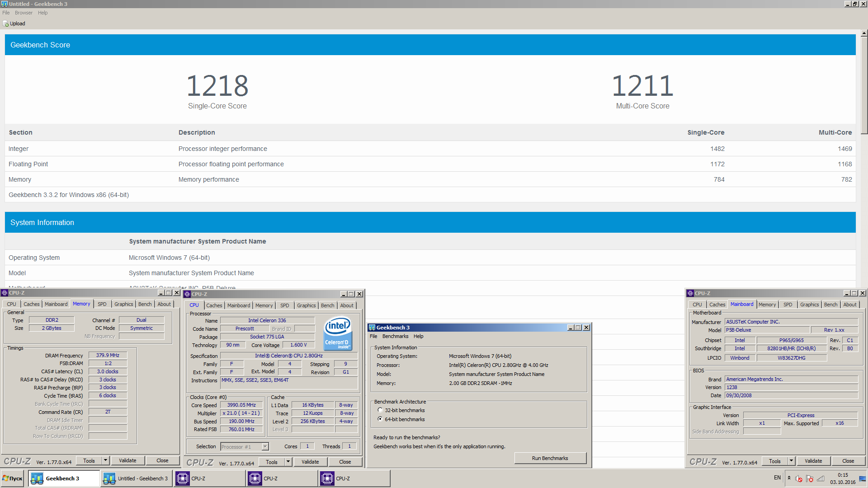Click the EN language indicator on taskbar
868x488 pixels.
click(777, 478)
